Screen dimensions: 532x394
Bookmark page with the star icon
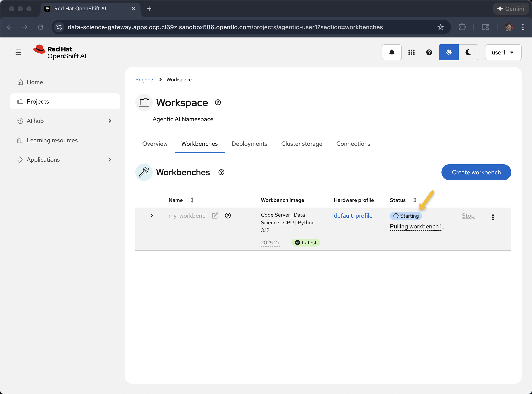coord(440,27)
